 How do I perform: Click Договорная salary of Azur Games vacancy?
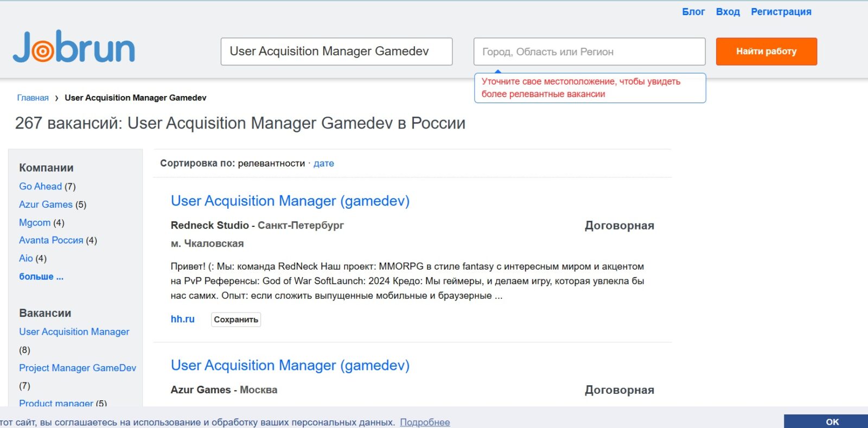point(620,390)
